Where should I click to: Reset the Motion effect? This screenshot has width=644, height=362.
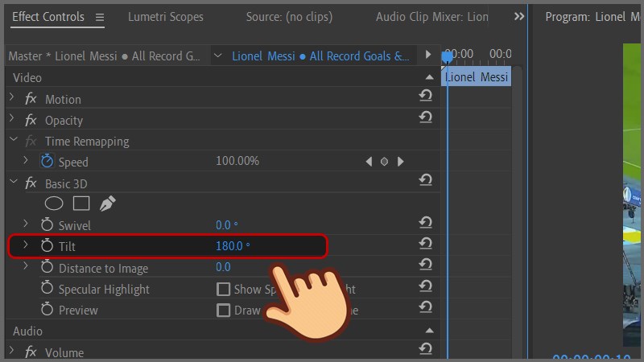(426, 95)
